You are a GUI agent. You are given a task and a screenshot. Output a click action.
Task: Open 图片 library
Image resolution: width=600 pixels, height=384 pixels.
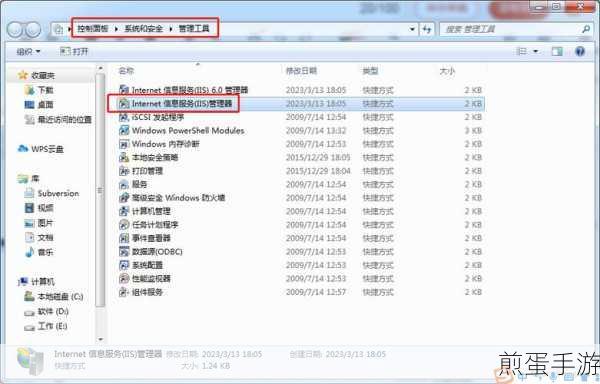(x=45, y=223)
